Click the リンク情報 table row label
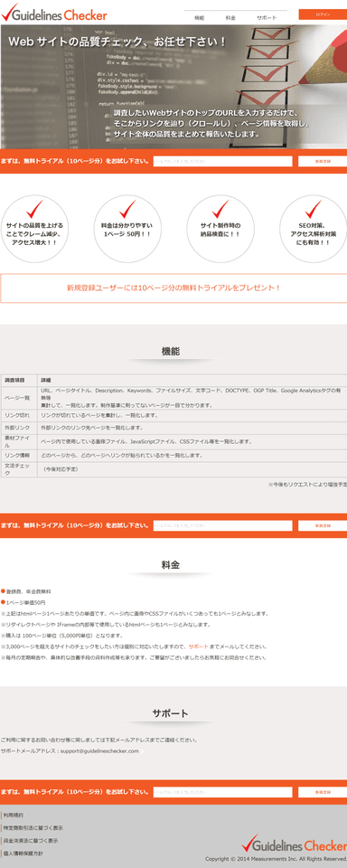This screenshot has width=347, height=868. [19, 455]
